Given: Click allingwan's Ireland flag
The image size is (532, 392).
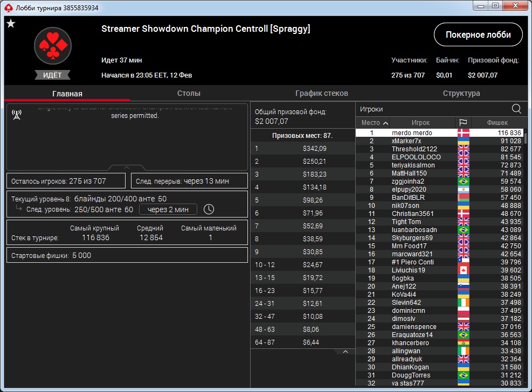Looking at the screenshot, I should [x=463, y=351].
